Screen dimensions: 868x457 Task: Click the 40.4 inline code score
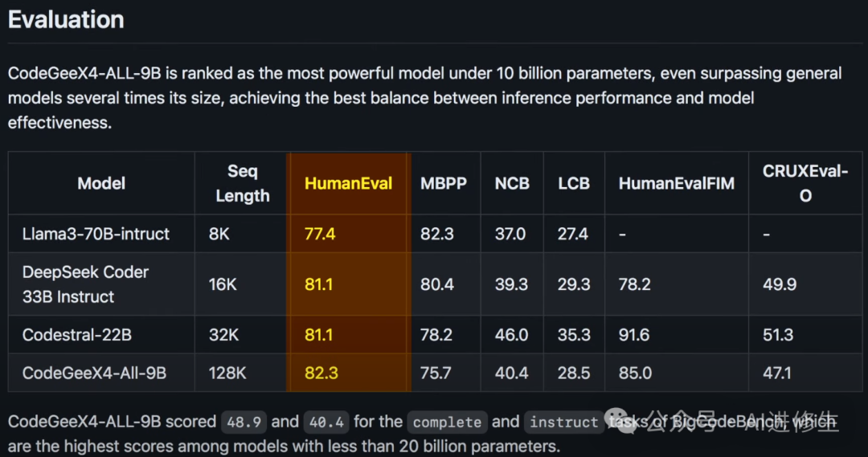point(325,422)
